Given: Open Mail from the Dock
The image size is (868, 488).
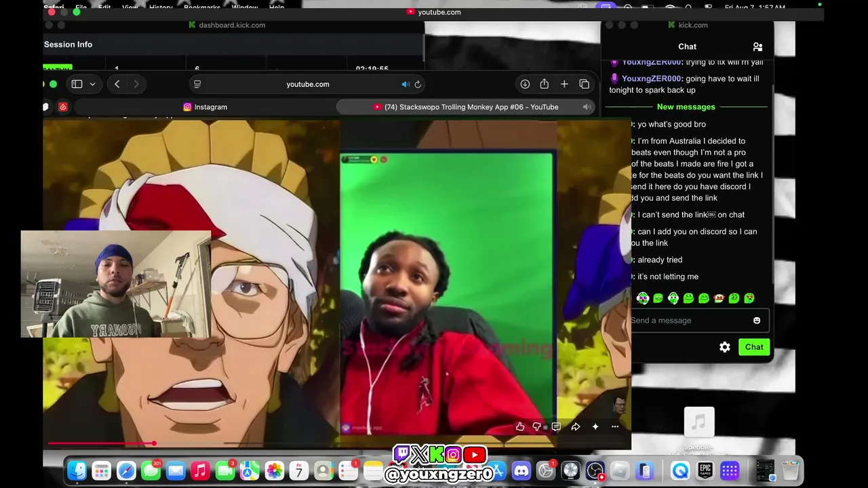Looking at the screenshot, I should 176,470.
